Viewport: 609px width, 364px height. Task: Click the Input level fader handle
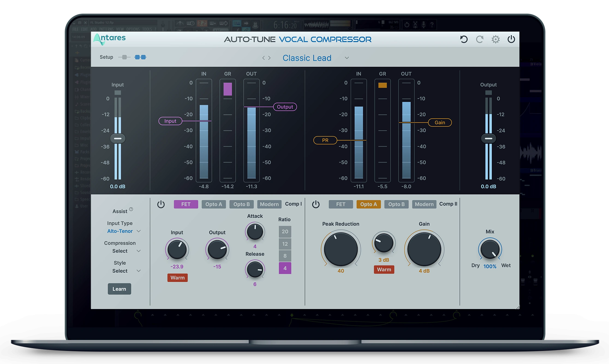(x=118, y=139)
